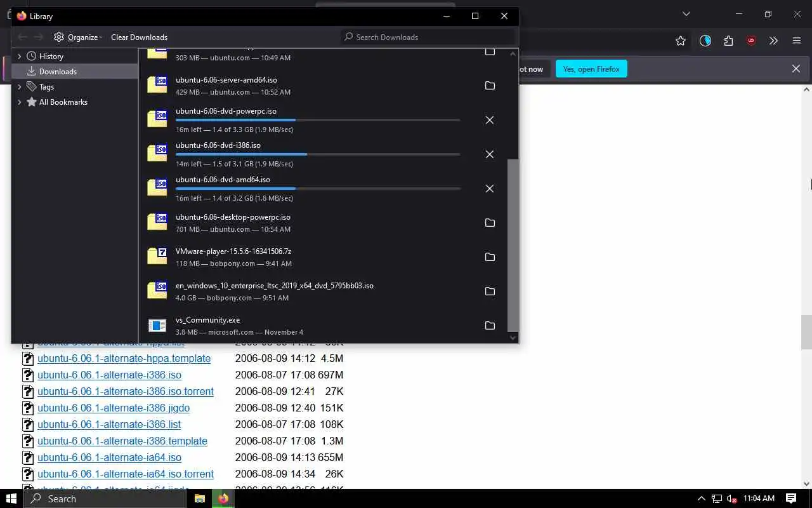Dismiss the notification bar with X
This screenshot has width=812, height=508.
tap(796, 69)
